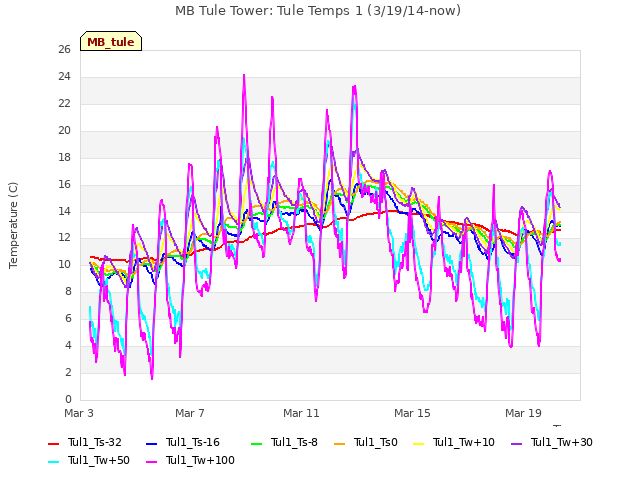This screenshot has width=640, height=480.
Task: Click the cyan Tul1_Tw+50 color swatch
Action: click(53, 462)
